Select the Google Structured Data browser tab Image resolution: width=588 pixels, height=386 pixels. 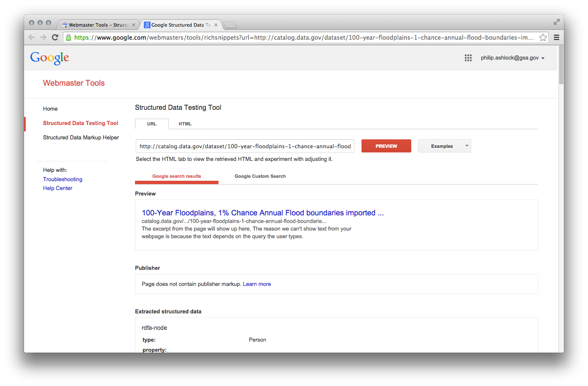click(x=181, y=25)
